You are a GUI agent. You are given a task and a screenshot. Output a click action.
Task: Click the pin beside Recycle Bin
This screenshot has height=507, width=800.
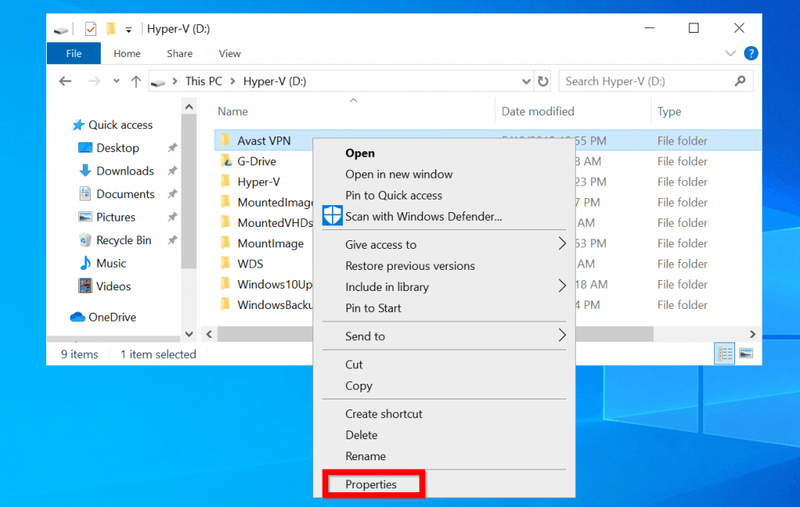(172, 240)
